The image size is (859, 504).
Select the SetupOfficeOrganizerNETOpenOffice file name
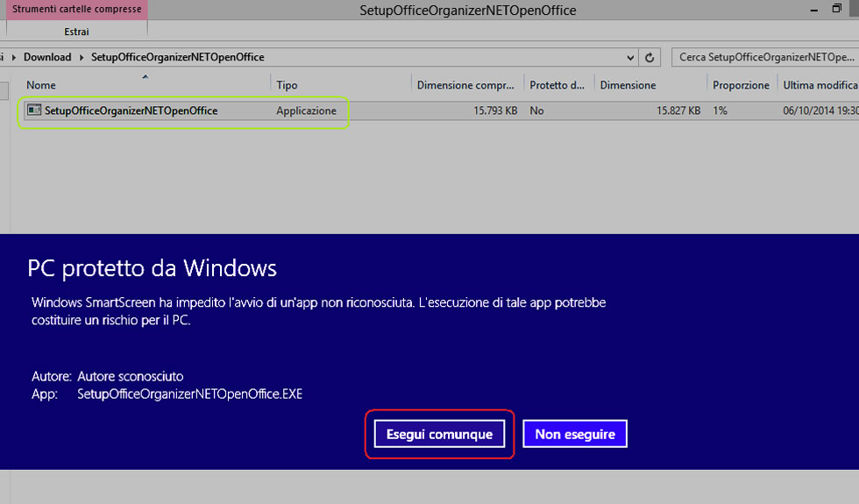[131, 110]
